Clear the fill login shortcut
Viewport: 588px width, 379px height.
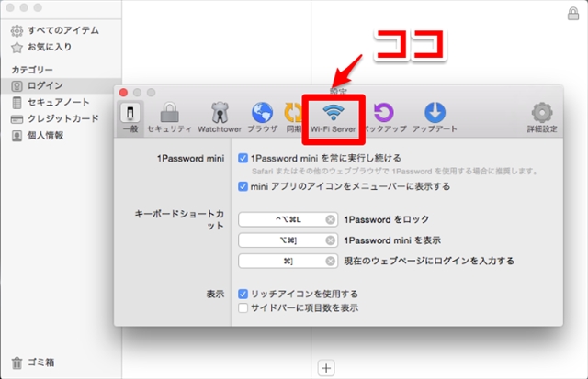331,261
